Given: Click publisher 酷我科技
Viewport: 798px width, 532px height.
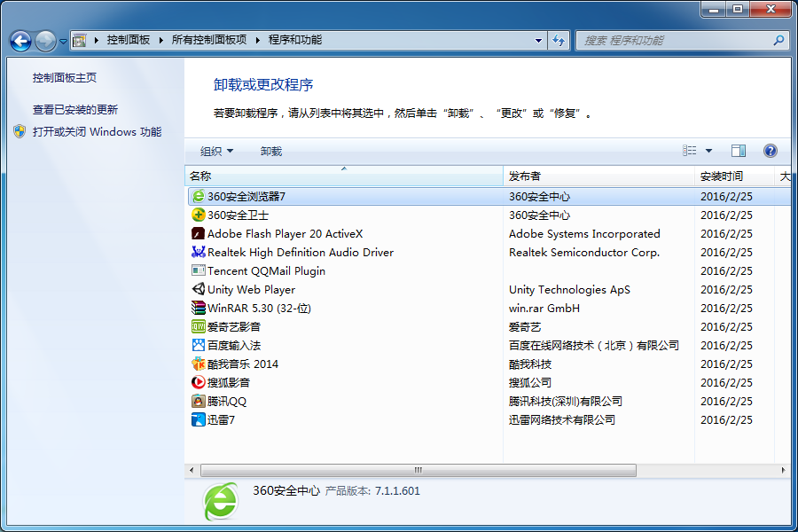Looking at the screenshot, I should point(530,364).
